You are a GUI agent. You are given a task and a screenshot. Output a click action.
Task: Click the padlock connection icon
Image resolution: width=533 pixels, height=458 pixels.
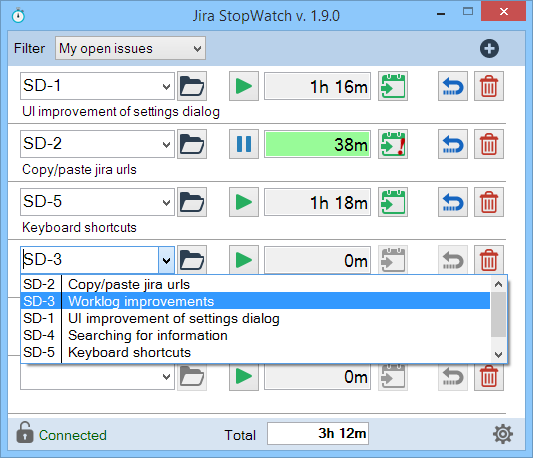[25, 432]
